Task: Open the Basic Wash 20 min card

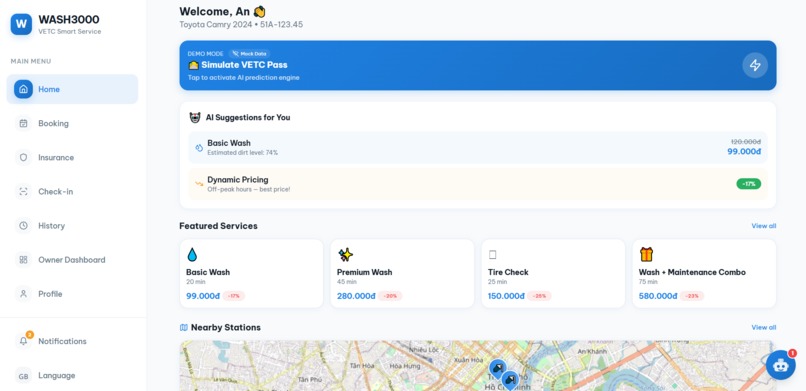Action: click(x=251, y=273)
